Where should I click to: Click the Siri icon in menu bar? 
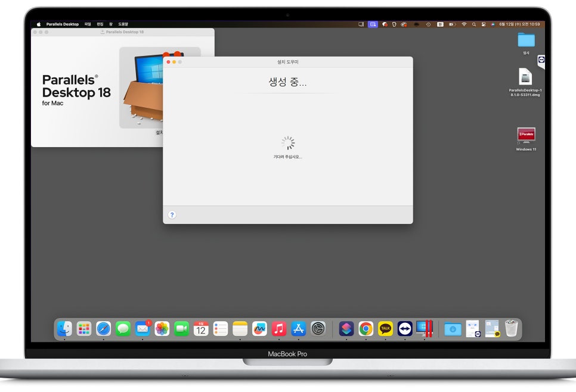pyautogui.click(x=493, y=24)
